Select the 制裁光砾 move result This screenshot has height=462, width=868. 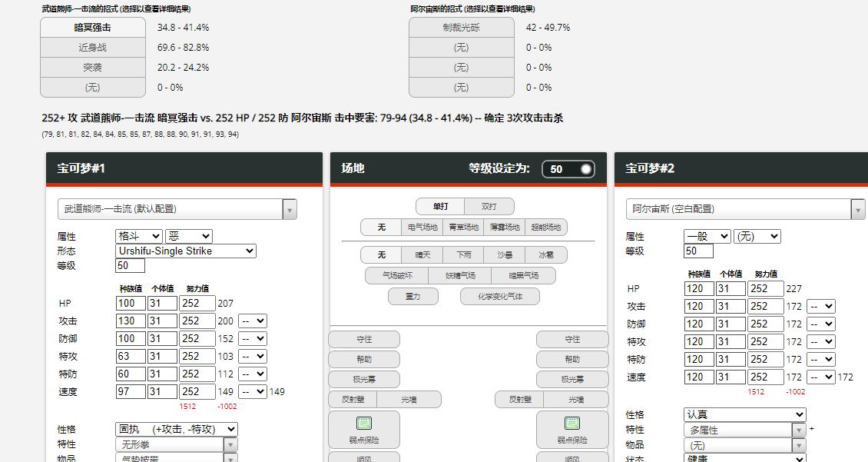coord(461,28)
